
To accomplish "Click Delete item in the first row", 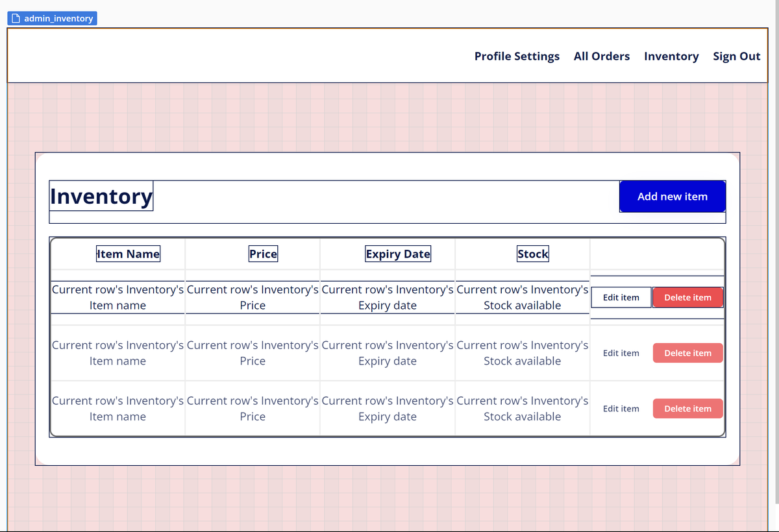I will (688, 297).
